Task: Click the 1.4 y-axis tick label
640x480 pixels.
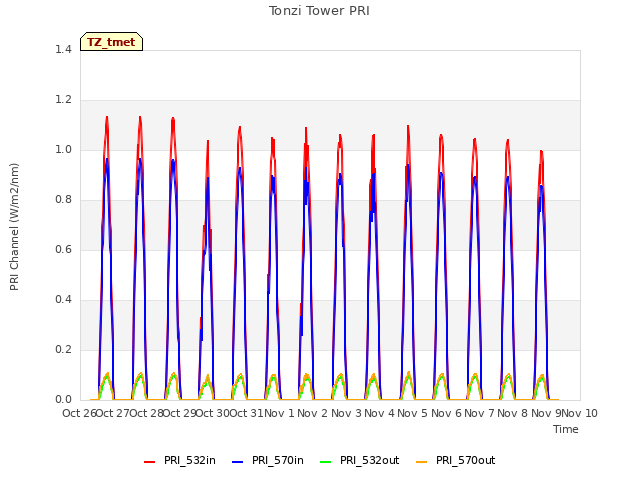Action: pos(63,49)
